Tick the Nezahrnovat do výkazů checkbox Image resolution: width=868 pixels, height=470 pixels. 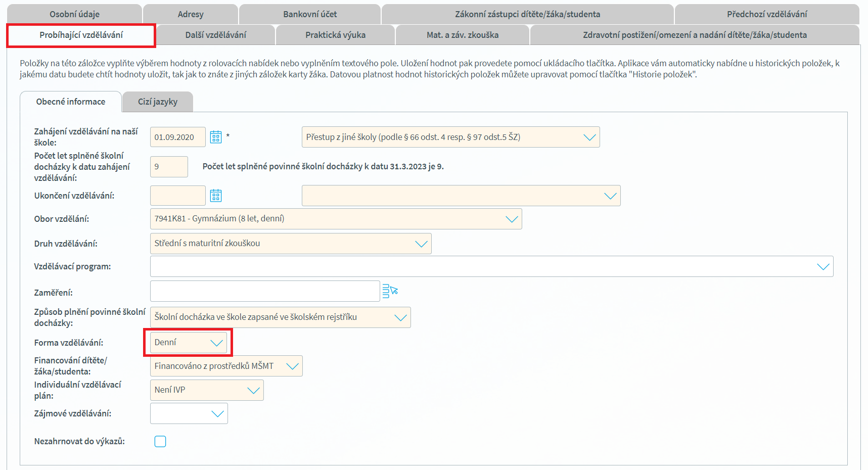(x=160, y=441)
